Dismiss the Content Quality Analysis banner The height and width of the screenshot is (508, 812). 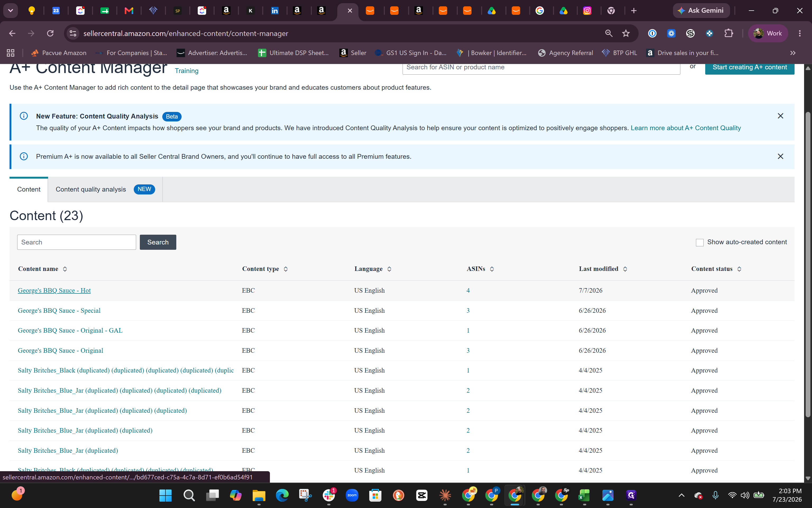[x=781, y=116]
